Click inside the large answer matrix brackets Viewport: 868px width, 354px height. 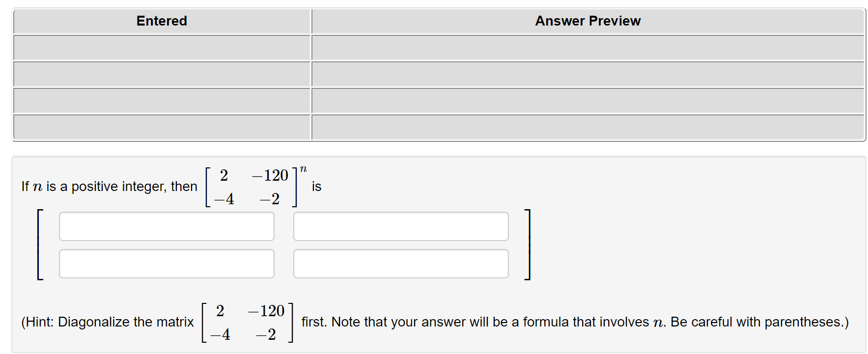(x=284, y=245)
